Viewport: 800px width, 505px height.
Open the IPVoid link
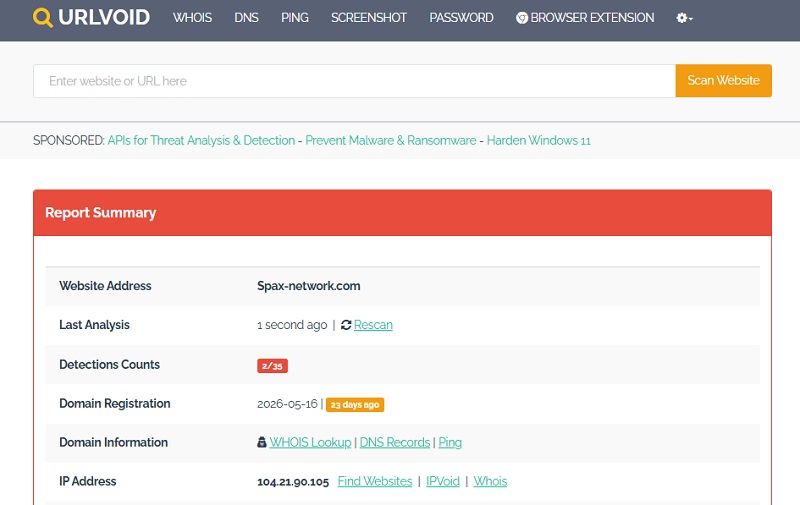tap(443, 481)
